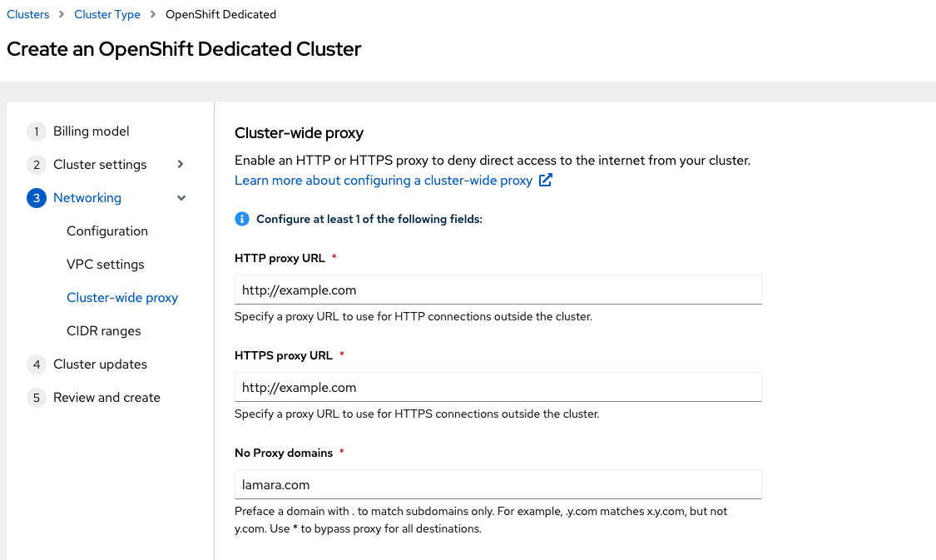Collapse the Networking section chevron

tap(181, 198)
